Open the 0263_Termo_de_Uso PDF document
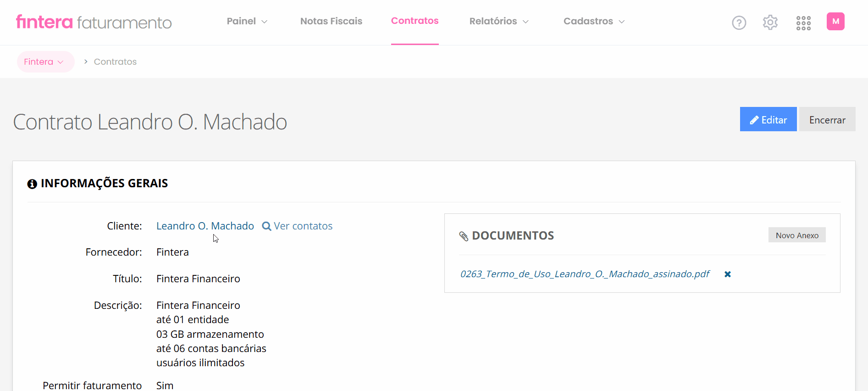This screenshot has height=391, width=868. pyautogui.click(x=585, y=274)
